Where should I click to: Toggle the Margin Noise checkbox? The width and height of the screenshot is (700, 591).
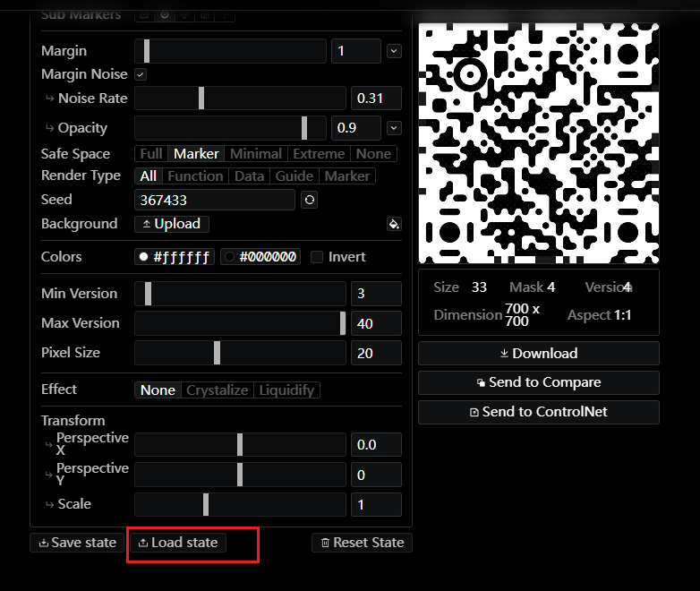(141, 74)
